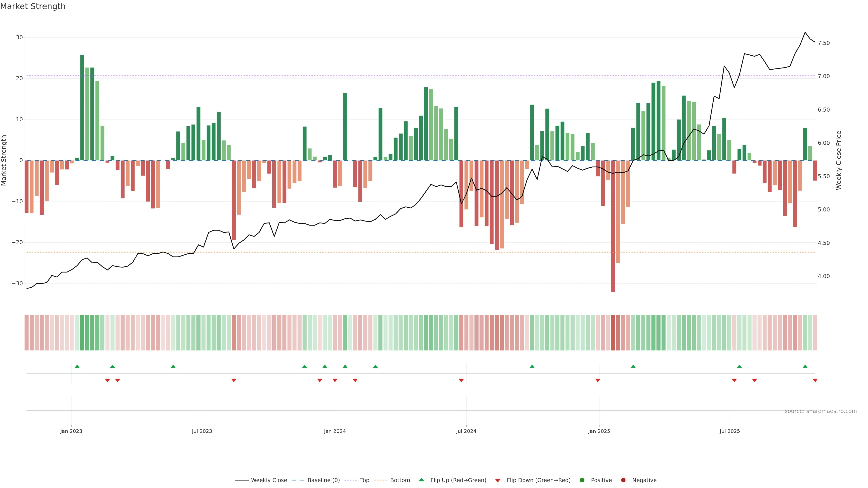Click the flip-up marker just after Jan 2025
The height and width of the screenshot is (488, 868).
click(x=633, y=366)
